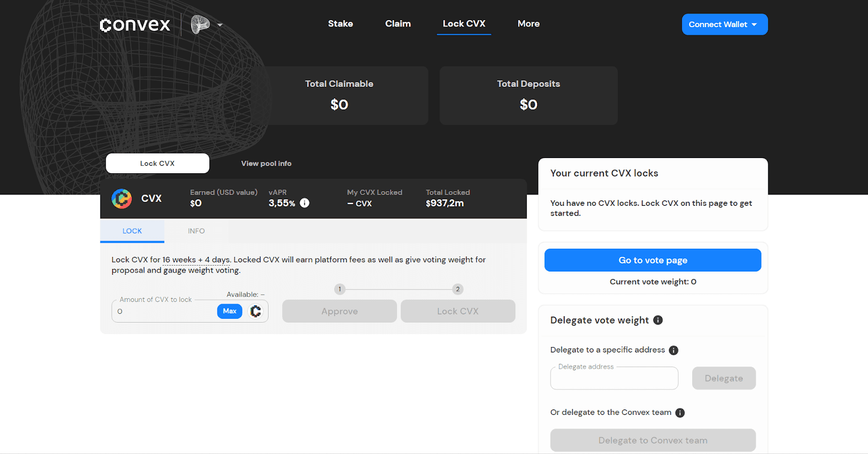Click the Delegate to Convex team button
This screenshot has height=454, width=868.
pyautogui.click(x=653, y=440)
